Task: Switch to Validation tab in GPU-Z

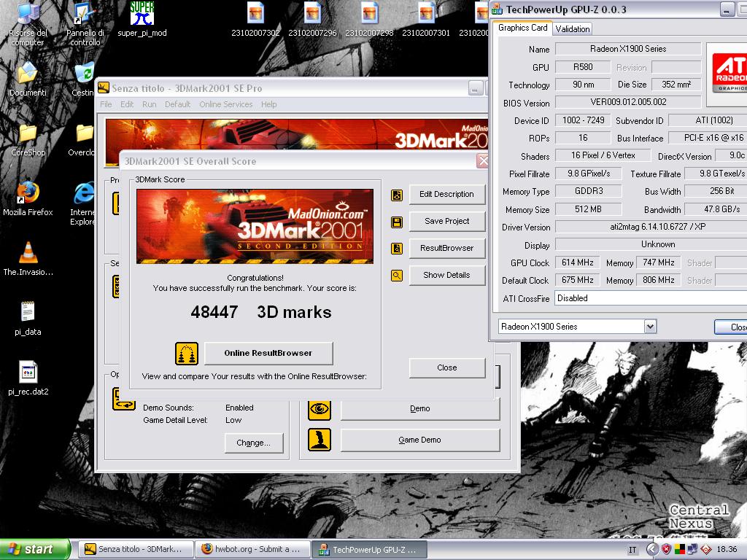Action: [x=572, y=29]
